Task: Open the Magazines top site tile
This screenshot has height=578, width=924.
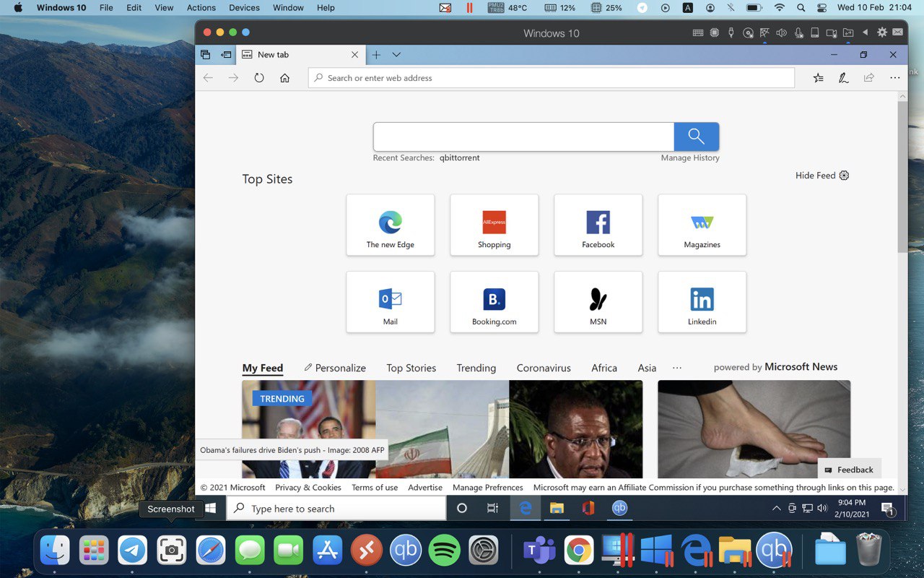Action: click(702, 225)
